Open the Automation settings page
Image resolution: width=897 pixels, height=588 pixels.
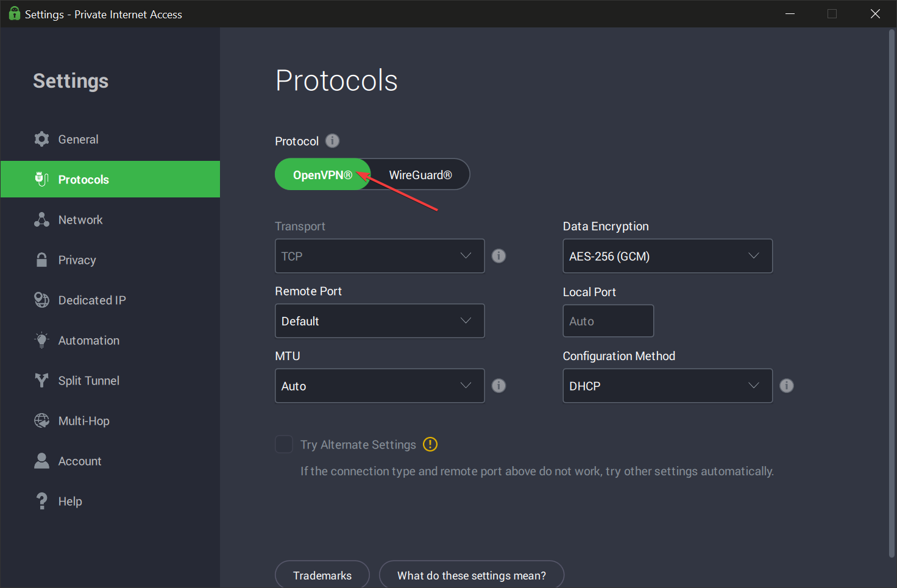coord(110,340)
